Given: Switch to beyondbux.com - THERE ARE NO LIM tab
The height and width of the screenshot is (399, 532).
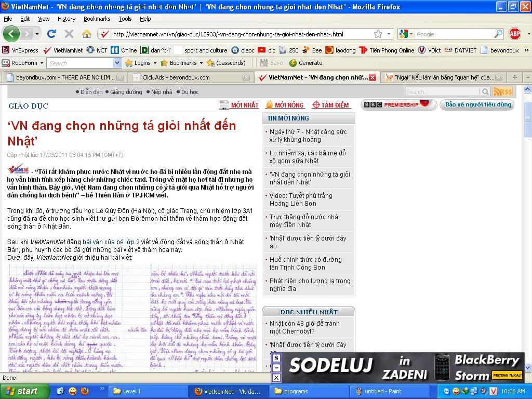Looking at the screenshot, I should point(65,77).
